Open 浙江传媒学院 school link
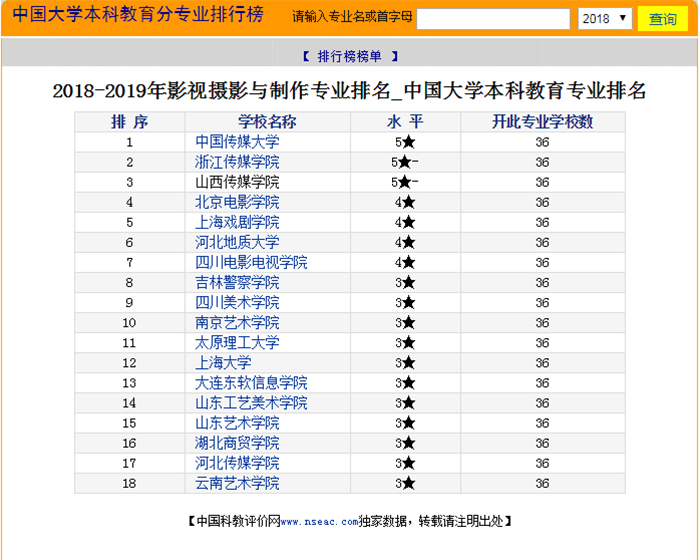Screen dimensions: 700x560 (x=237, y=162)
